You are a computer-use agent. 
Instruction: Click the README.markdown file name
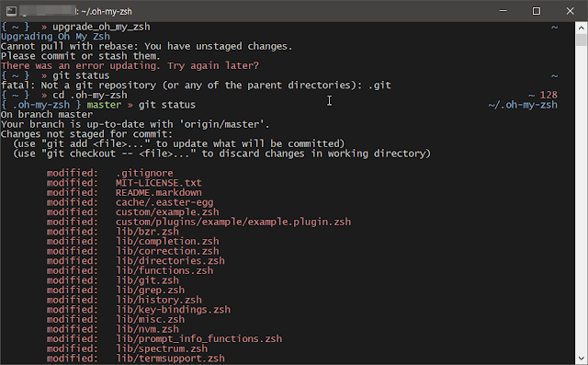[x=159, y=193]
